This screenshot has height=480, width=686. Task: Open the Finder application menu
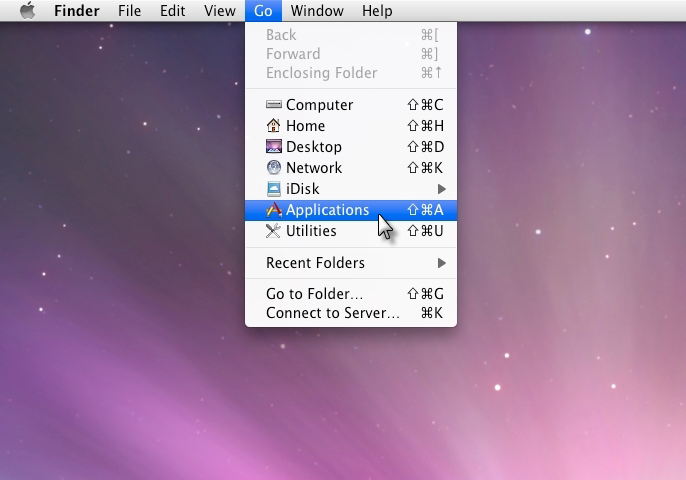pyautogui.click(x=77, y=11)
